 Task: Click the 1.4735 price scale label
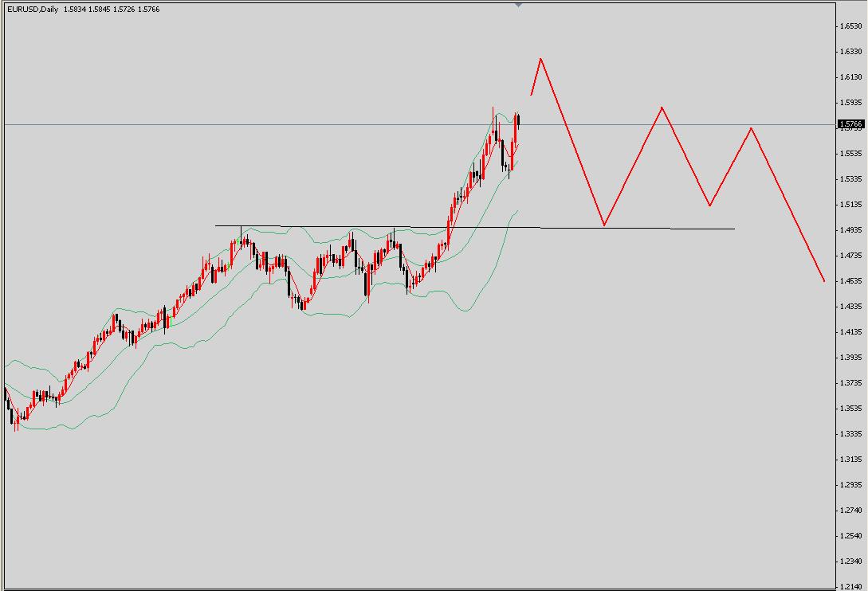point(851,255)
